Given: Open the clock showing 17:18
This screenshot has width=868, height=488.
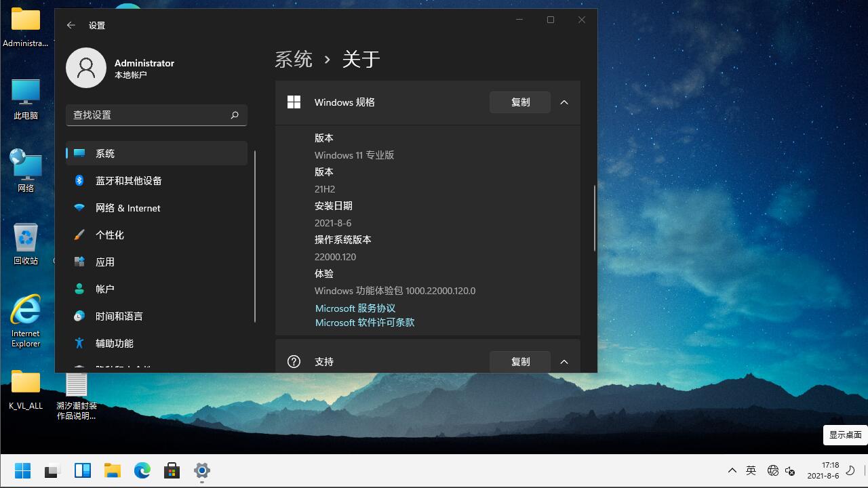Looking at the screenshot, I should point(823,470).
